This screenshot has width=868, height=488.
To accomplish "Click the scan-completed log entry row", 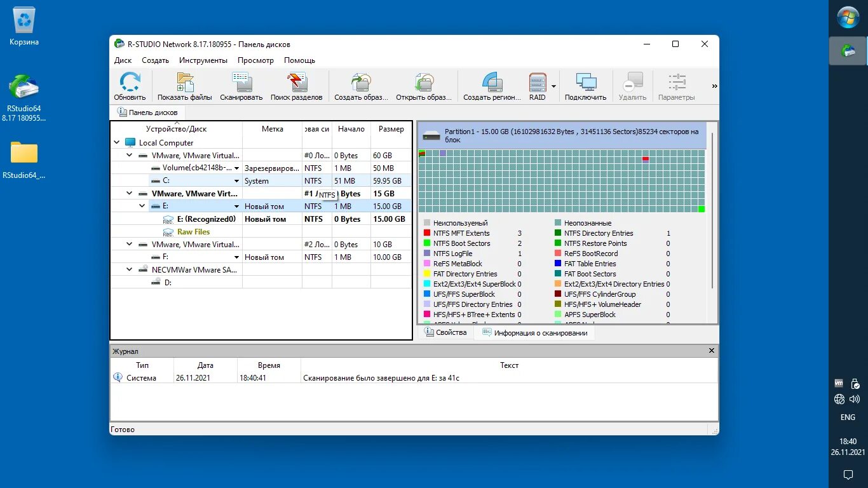I will point(414,378).
